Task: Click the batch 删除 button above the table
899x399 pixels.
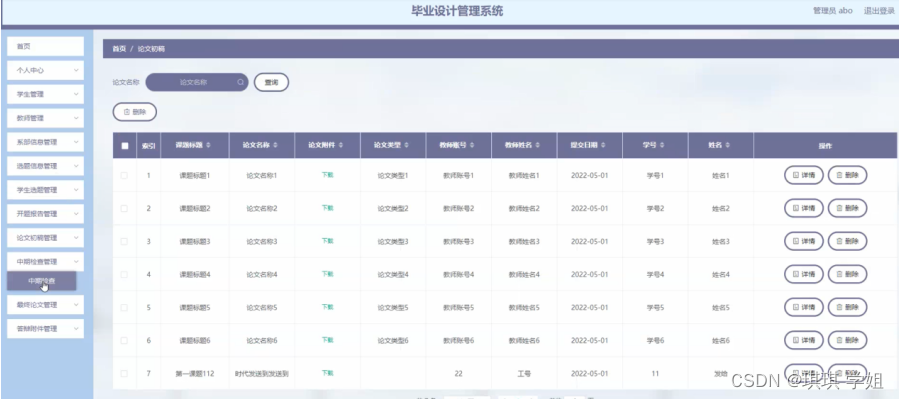Action: 135,112
